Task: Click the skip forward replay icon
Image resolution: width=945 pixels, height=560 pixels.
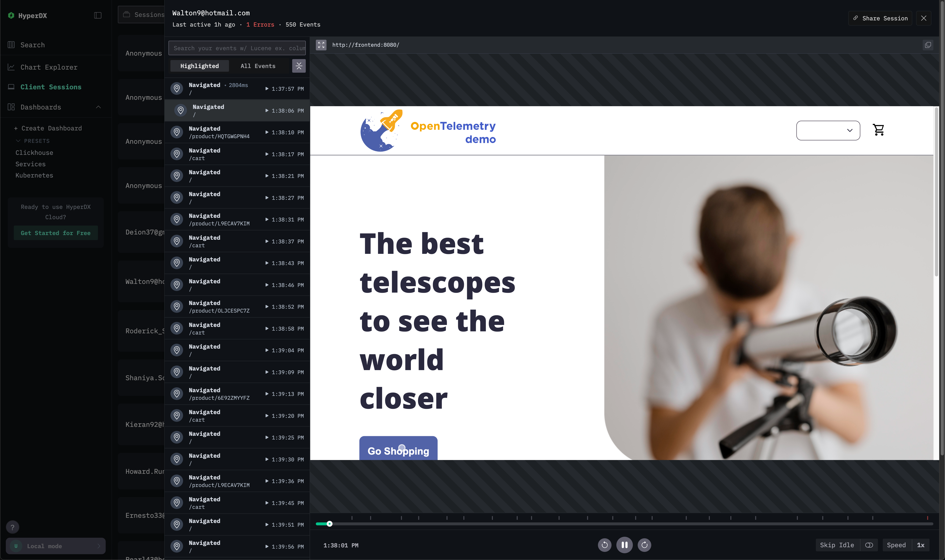Action: [644, 545]
